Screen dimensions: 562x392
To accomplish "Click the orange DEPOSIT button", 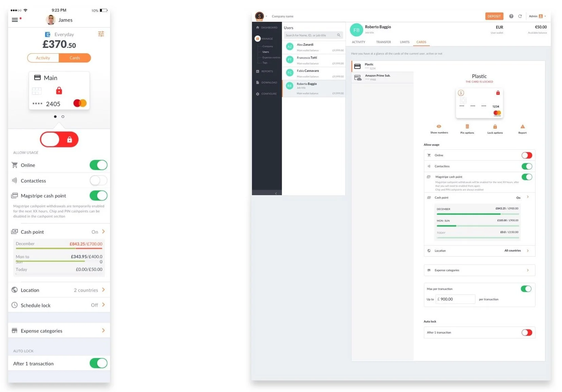I will (x=494, y=16).
